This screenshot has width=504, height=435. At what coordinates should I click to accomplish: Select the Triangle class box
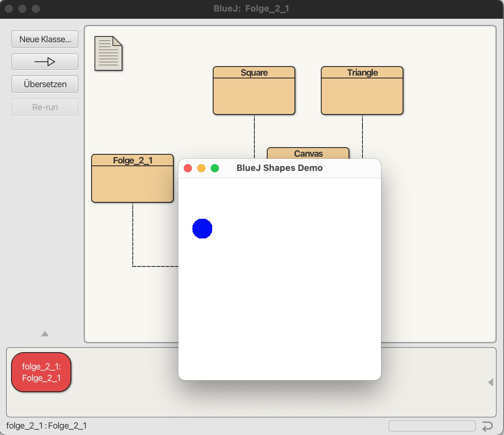[362, 91]
